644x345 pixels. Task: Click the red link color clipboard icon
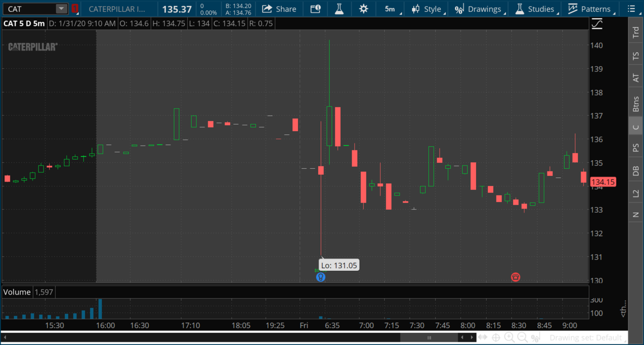pyautogui.click(x=75, y=9)
